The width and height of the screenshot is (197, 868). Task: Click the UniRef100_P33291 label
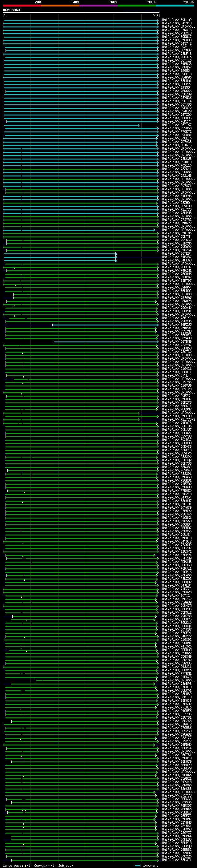click(176, 474)
